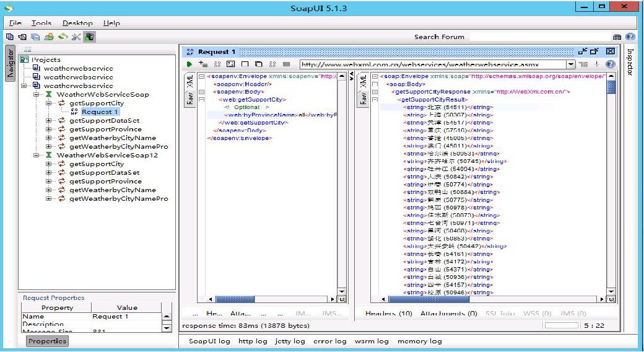Open the File menu
The height and width of the screenshot is (352, 644).
(15, 23)
